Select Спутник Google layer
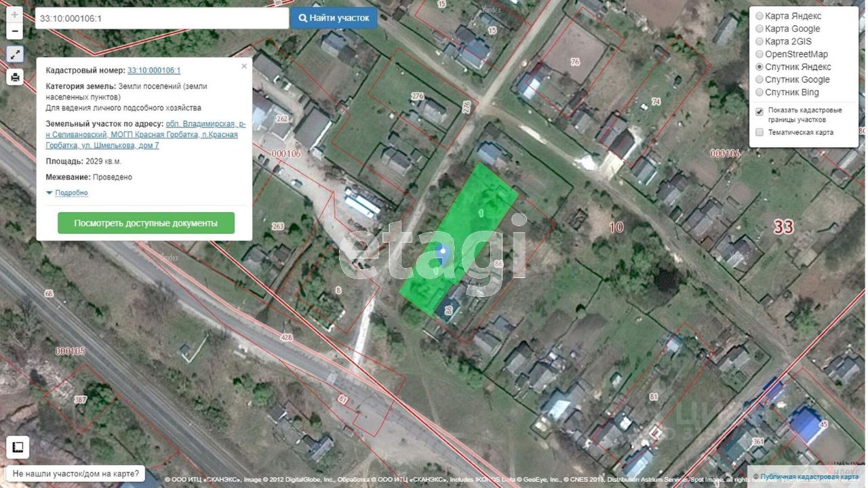Screen dimensions: 868x488 coord(759,80)
